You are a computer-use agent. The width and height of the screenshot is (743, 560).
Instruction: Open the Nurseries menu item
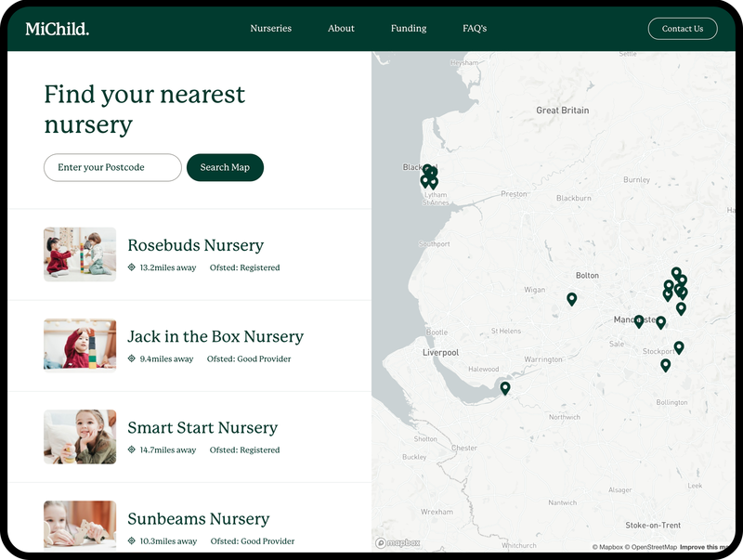click(270, 29)
